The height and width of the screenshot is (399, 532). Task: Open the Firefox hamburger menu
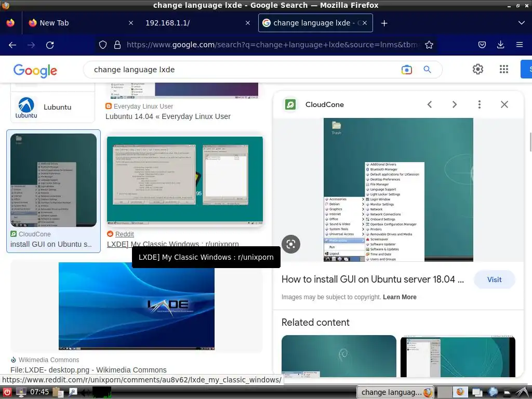click(519, 45)
